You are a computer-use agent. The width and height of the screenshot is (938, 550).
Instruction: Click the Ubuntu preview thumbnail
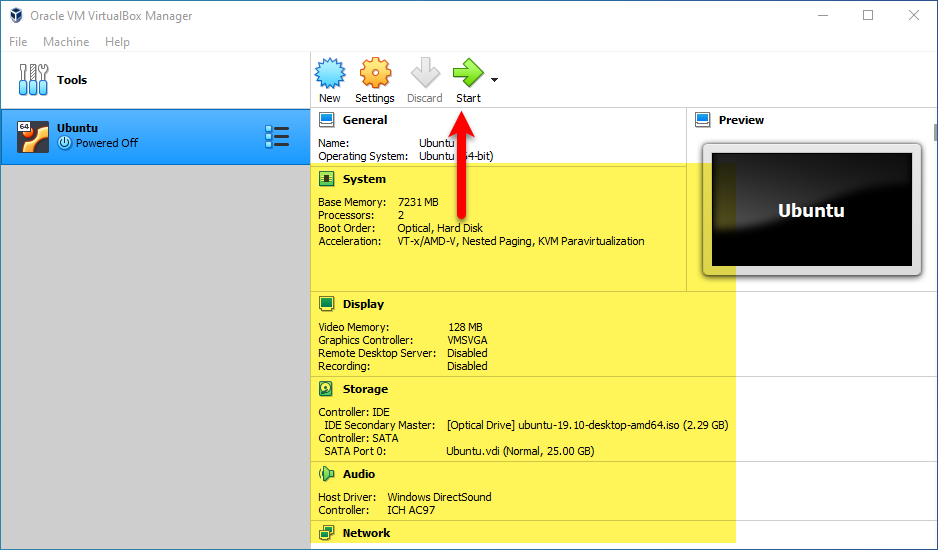pyautogui.click(x=812, y=209)
